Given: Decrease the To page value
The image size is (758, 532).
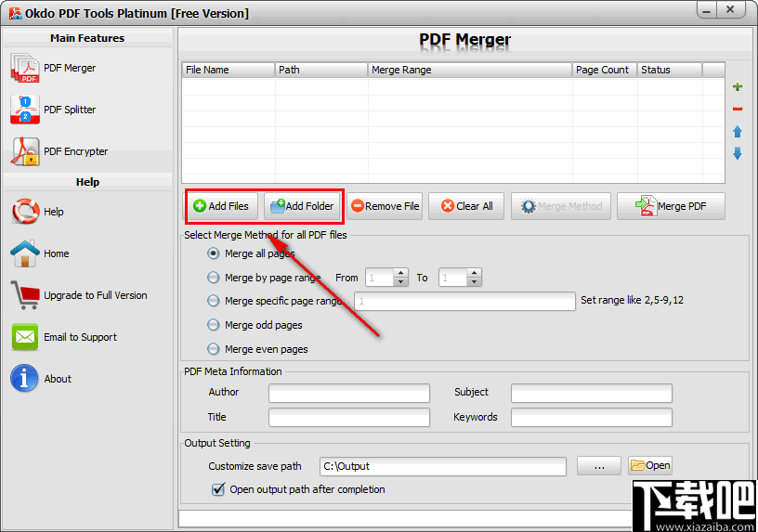Looking at the screenshot, I should pyautogui.click(x=475, y=281).
